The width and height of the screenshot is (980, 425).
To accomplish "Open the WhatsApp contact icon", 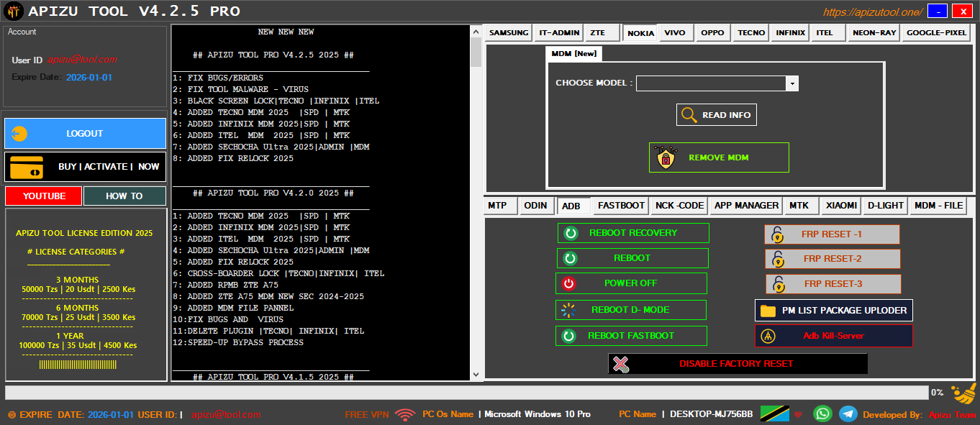I will [822, 414].
